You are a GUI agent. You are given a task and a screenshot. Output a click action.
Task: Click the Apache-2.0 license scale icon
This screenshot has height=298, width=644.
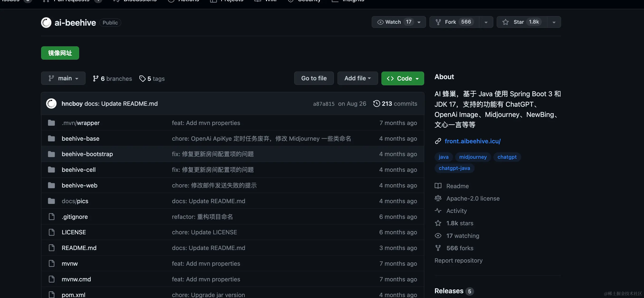(x=438, y=198)
